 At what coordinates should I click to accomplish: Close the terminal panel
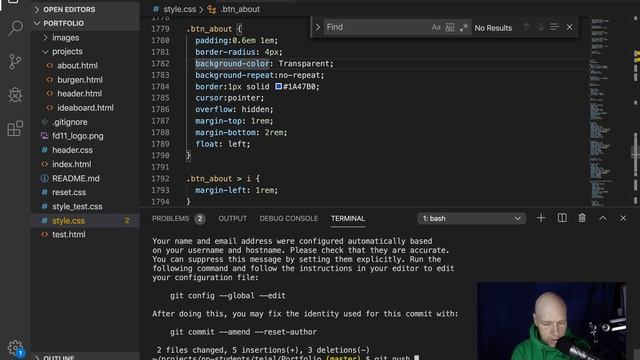coord(623,218)
